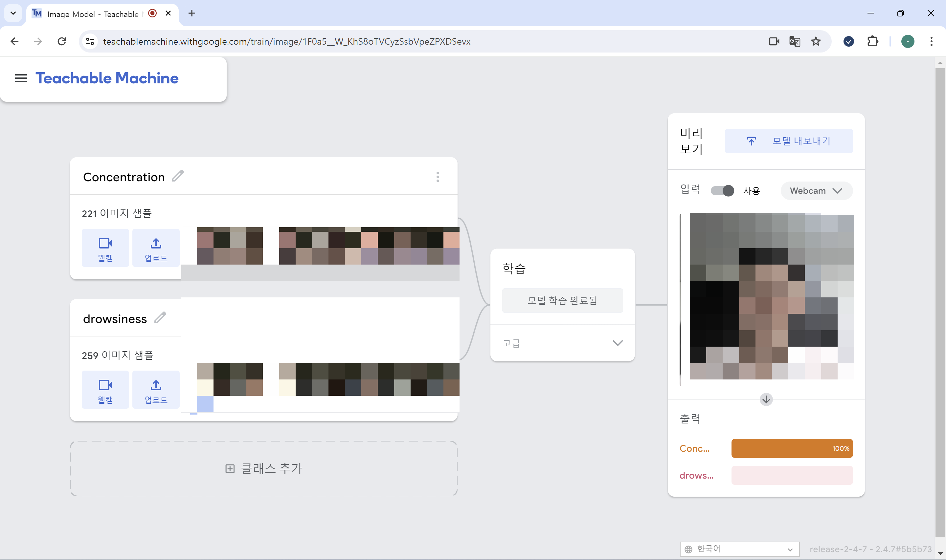Bookmark this page with star icon
Screen dimensions: 946x560
click(x=816, y=41)
